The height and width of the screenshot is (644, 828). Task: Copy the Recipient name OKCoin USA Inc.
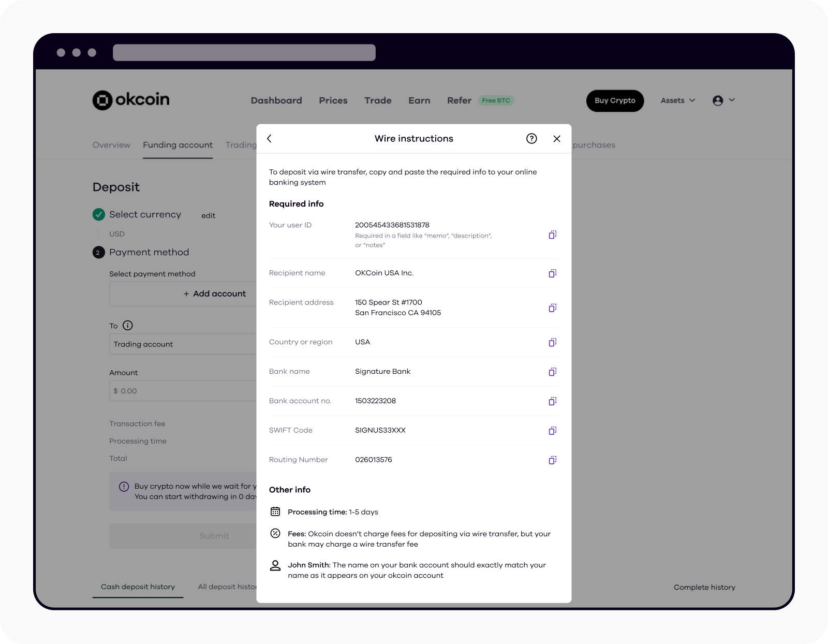[553, 273]
